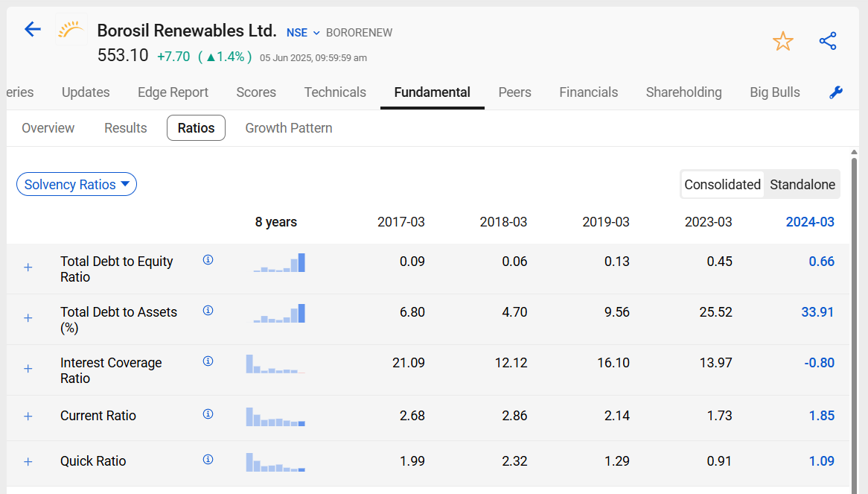The width and height of the screenshot is (868, 494).
Task: Share the stock page via share icon
Action: tap(828, 41)
